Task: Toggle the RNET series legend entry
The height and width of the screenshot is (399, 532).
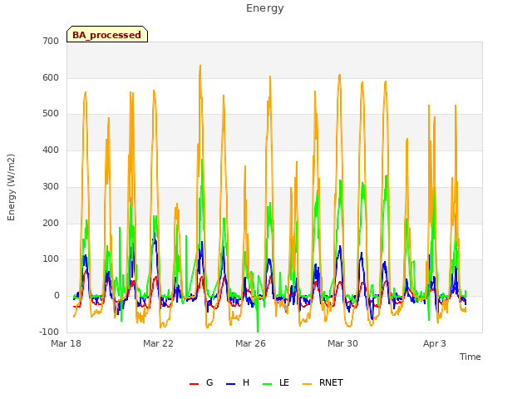Action: pyautogui.click(x=323, y=382)
